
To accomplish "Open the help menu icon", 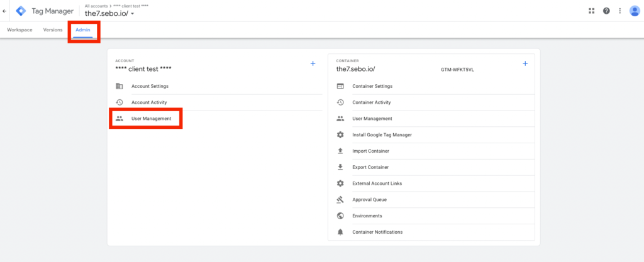I will click(606, 11).
